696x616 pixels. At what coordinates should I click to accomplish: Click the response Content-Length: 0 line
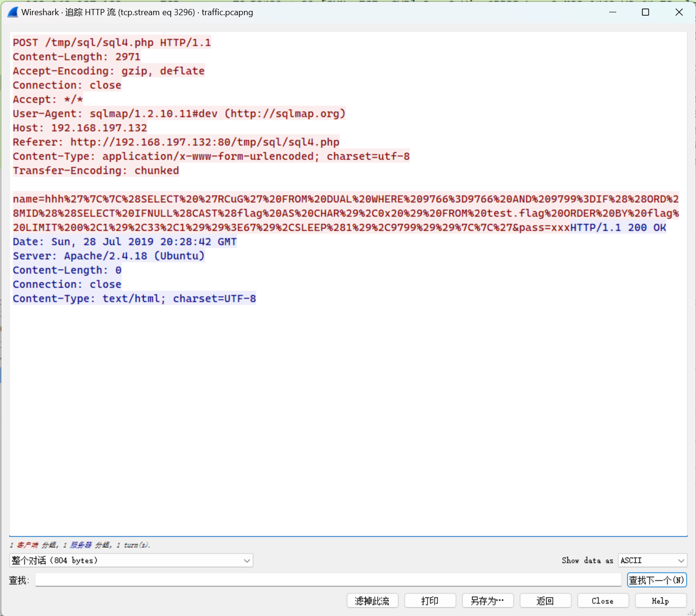tap(67, 270)
